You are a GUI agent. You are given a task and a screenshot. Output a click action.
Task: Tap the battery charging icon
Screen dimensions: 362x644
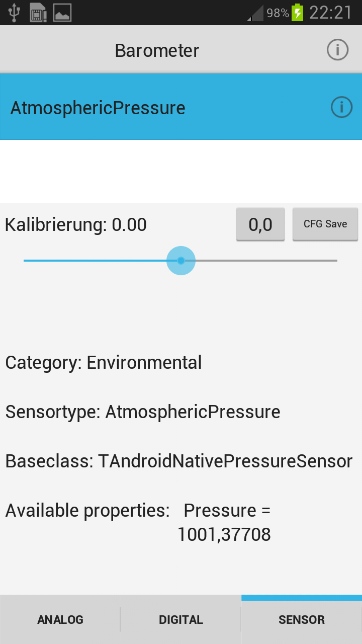tap(298, 13)
